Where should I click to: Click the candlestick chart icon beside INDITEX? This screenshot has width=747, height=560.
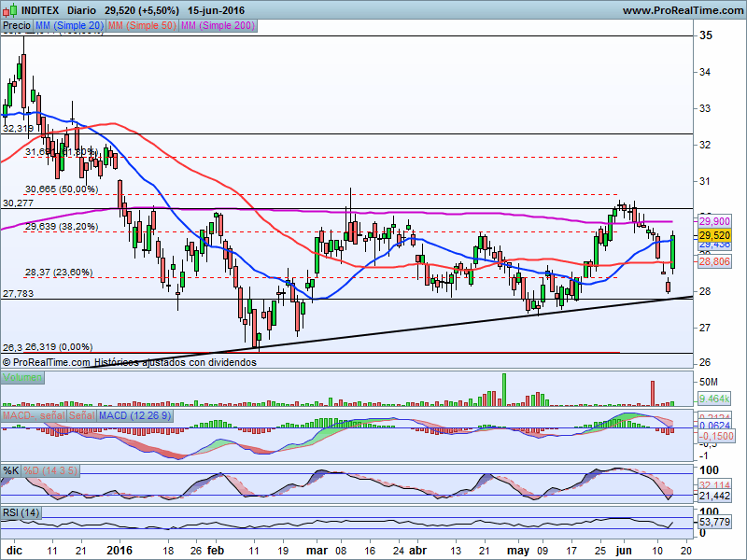tap(10, 10)
